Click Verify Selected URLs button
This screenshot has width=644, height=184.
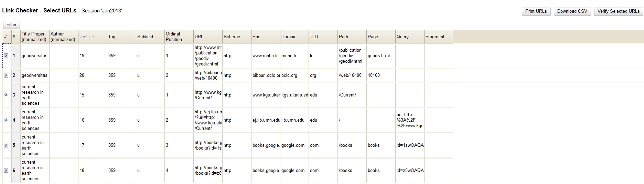tap(619, 11)
